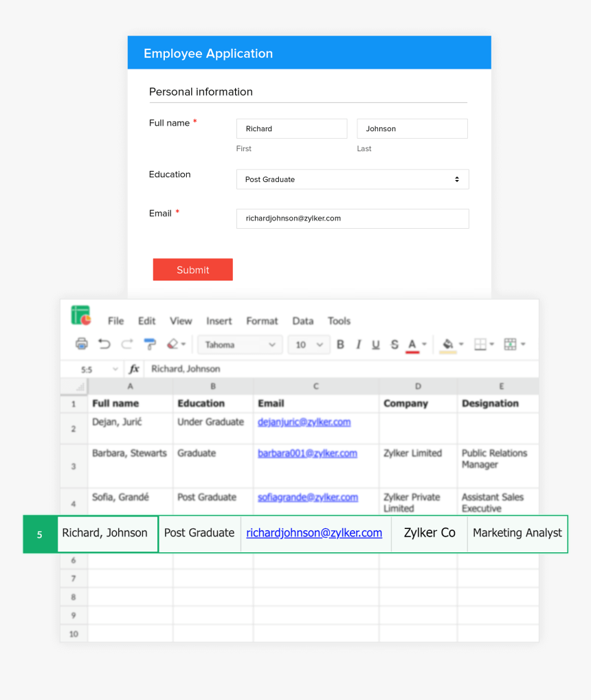Toggle bold formatting
Viewport: 591px width, 700px height.
[x=341, y=344]
